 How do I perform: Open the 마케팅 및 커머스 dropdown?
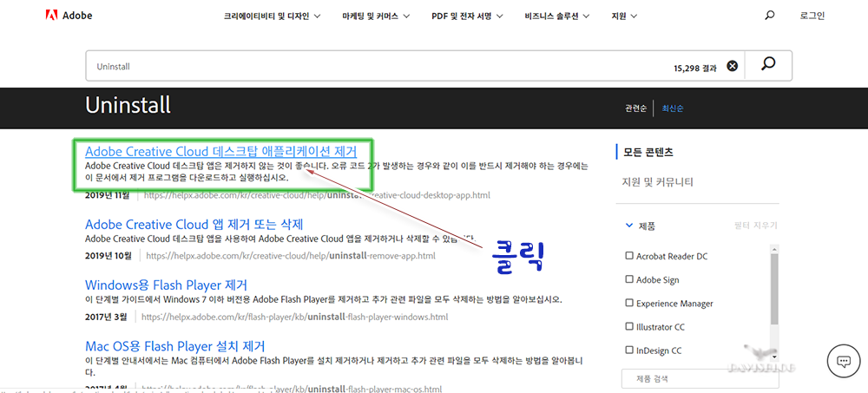tap(376, 16)
